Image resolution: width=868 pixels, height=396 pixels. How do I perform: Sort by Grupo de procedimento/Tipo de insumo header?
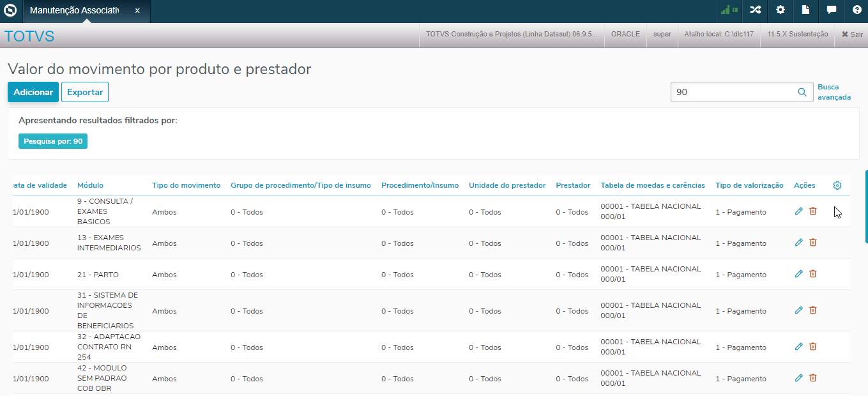pos(301,185)
